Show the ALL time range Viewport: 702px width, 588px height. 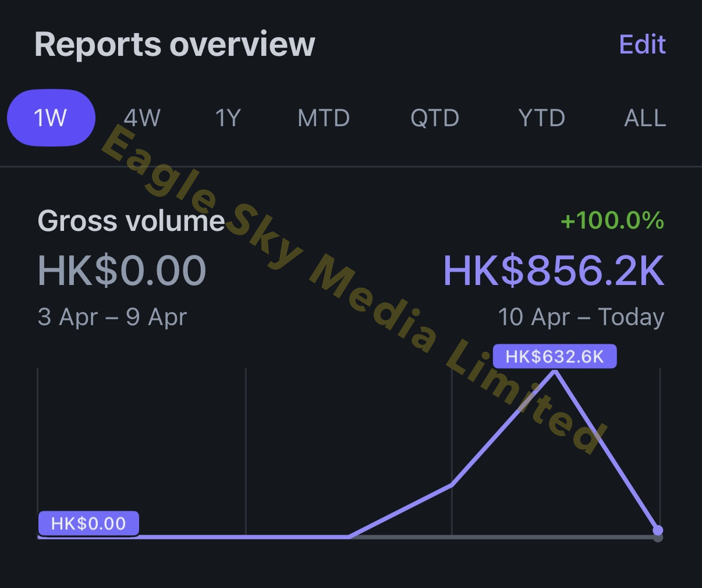tap(645, 118)
